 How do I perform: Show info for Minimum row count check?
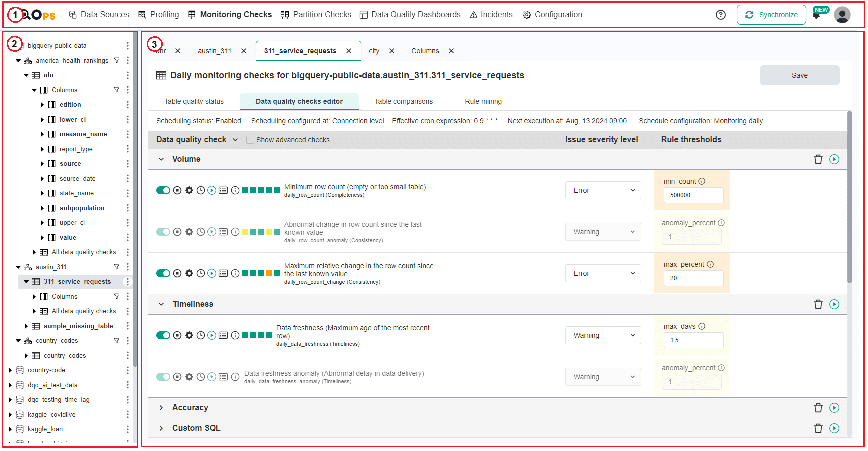[x=235, y=190]
